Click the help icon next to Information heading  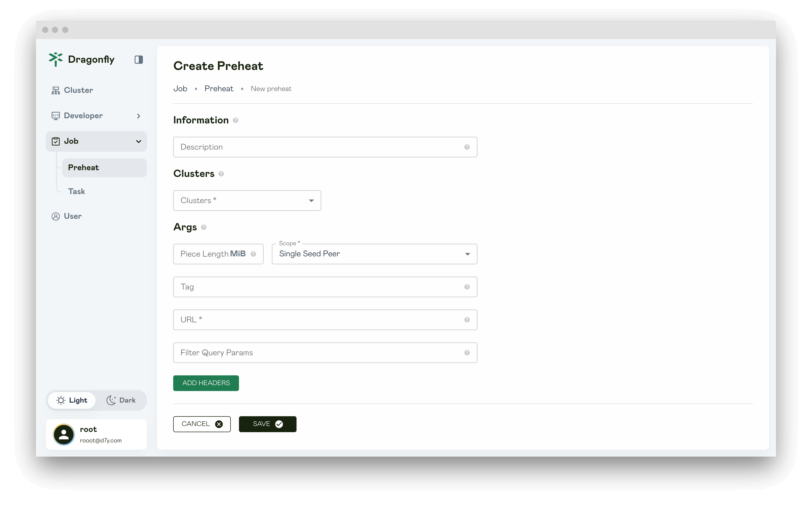(235, 120)
